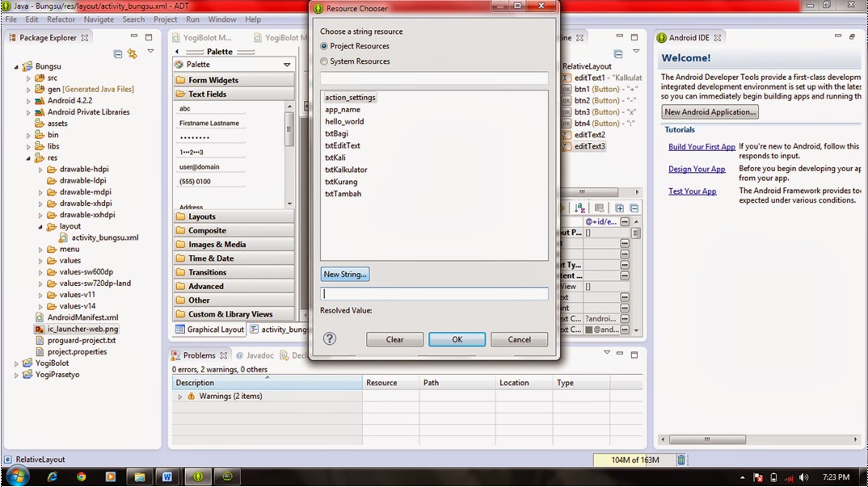Open Chrome from the taskbar
The width and height of the screenshot is (868, 487).
pos(82,477)
